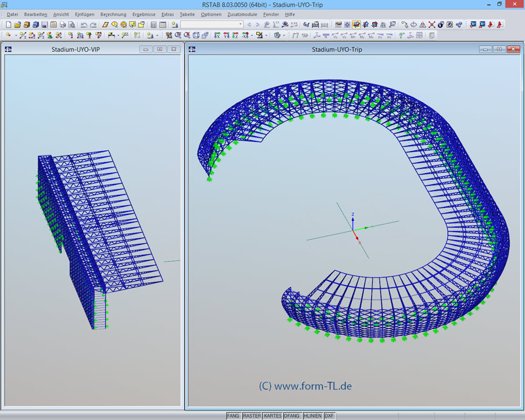Click the KARTES coordinate system button
Viewport: 525px width, 420px height.
tap(272, 415)
